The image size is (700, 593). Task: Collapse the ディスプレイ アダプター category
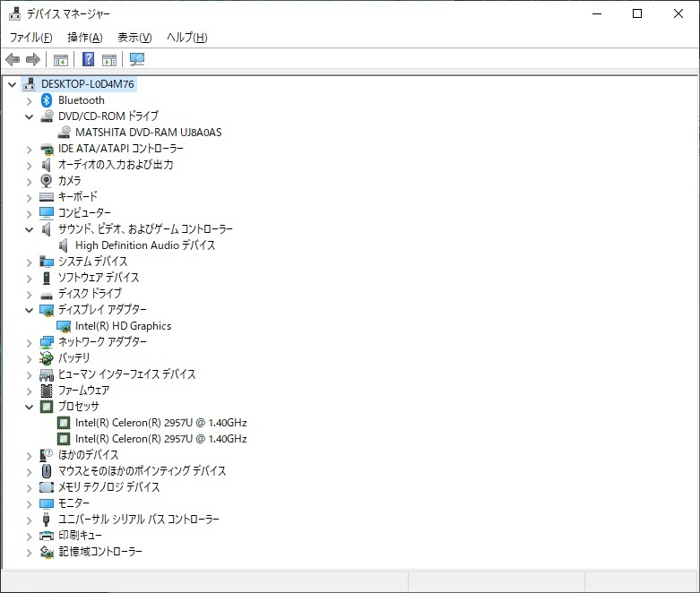(29, 310)
